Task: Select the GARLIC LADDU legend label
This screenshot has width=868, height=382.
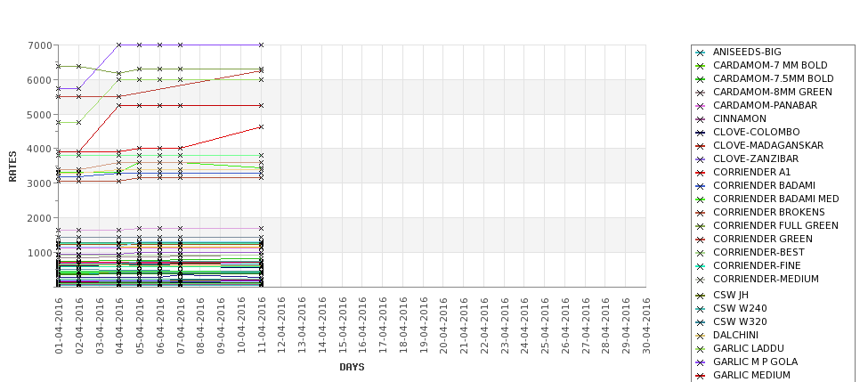Action: [749, 347]
